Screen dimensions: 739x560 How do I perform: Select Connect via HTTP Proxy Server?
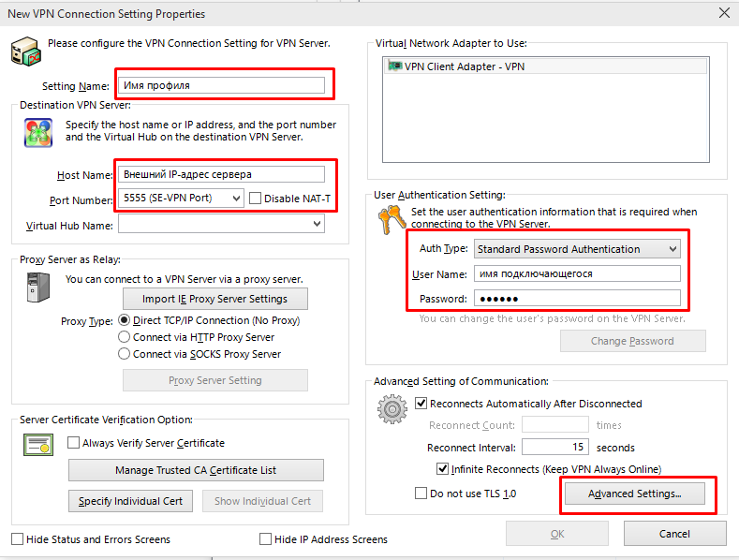(x=124, y=337)
